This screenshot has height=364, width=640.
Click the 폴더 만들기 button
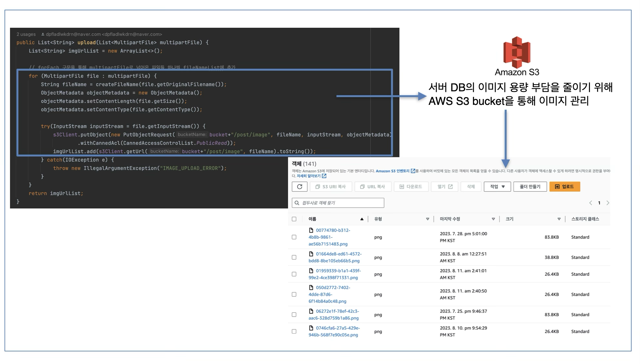530,187
